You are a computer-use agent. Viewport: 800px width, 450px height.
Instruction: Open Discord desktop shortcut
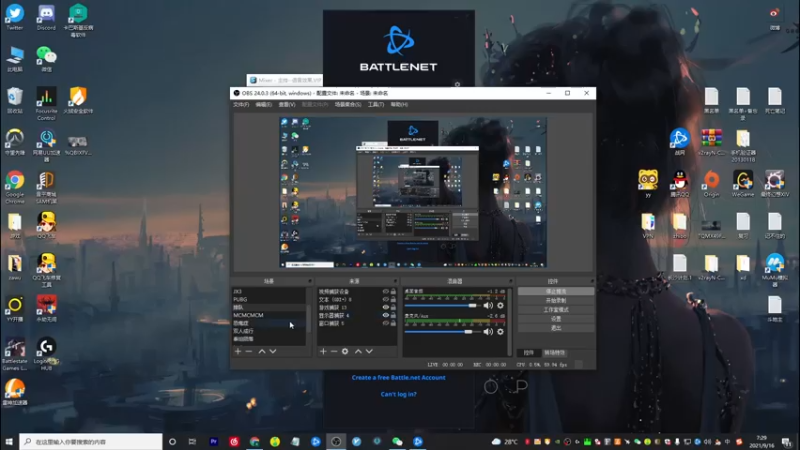point(46,17)
